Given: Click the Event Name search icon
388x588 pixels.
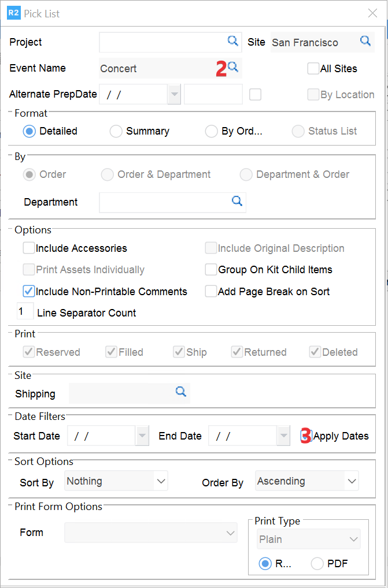Looking at the screenshot, I should (233, 68).
